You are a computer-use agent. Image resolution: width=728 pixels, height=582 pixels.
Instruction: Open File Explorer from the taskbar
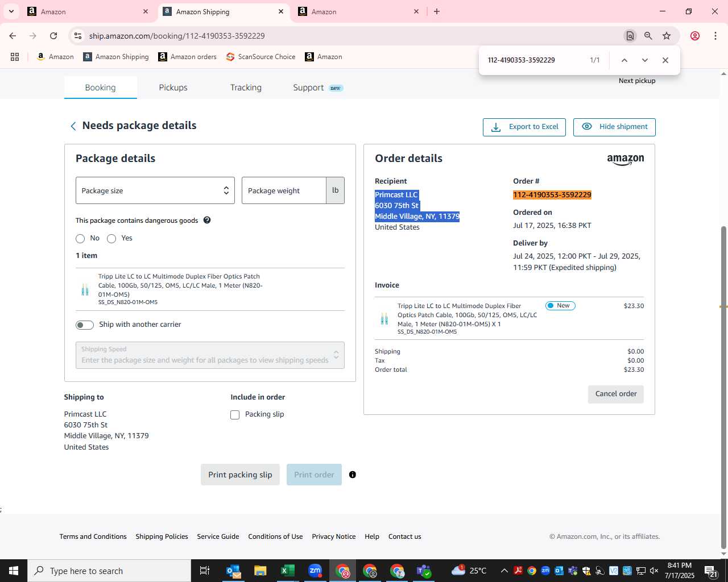pos(260,571)
